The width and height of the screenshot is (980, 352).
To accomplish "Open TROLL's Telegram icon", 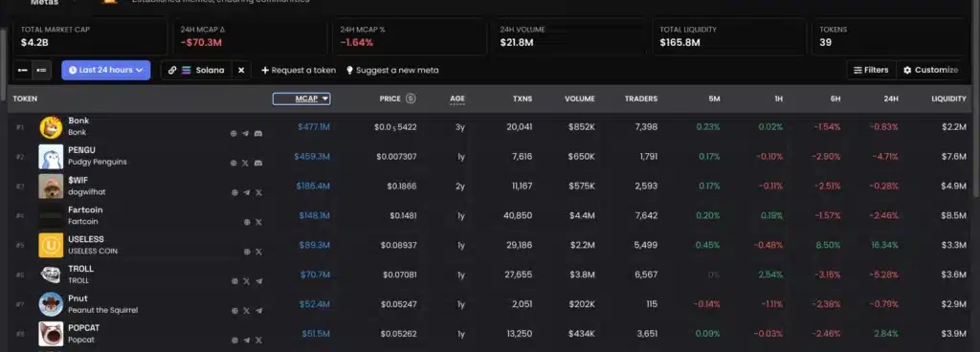I will (258, 281).
